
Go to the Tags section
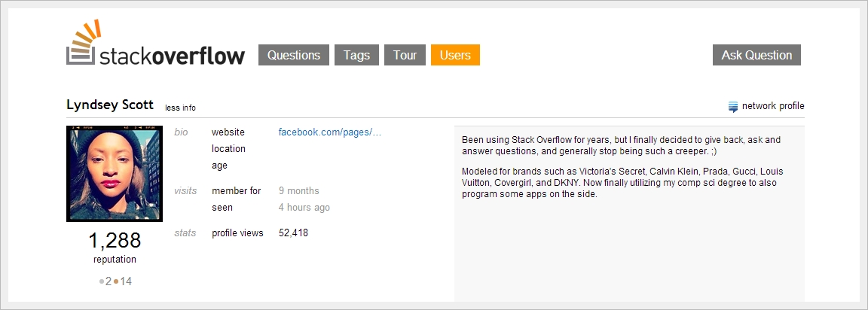[356, 55]
